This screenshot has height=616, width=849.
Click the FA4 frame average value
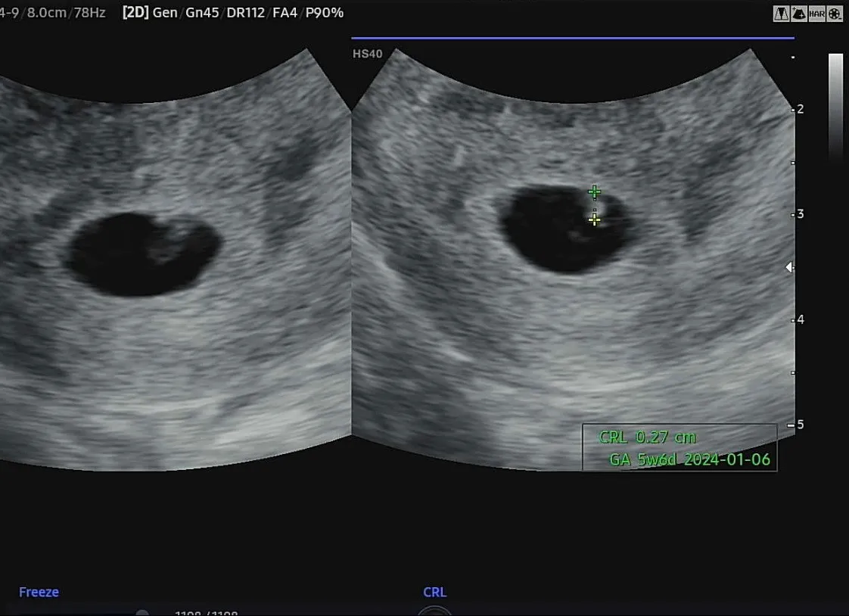pyautogui.click(x=285, y=12)
